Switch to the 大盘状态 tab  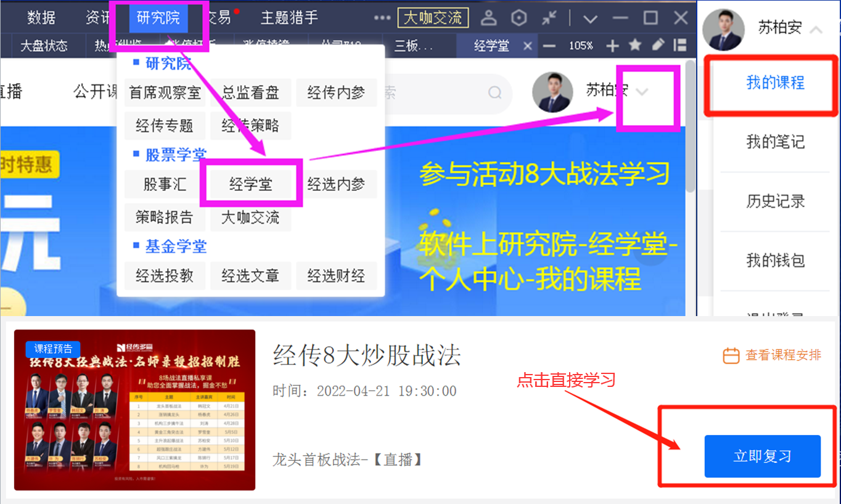click(44, 46)
